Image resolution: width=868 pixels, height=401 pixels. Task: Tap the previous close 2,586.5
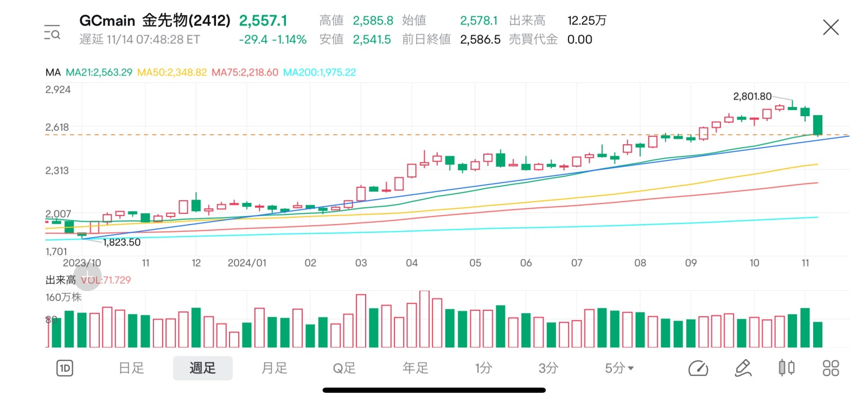tap(480, 40)
